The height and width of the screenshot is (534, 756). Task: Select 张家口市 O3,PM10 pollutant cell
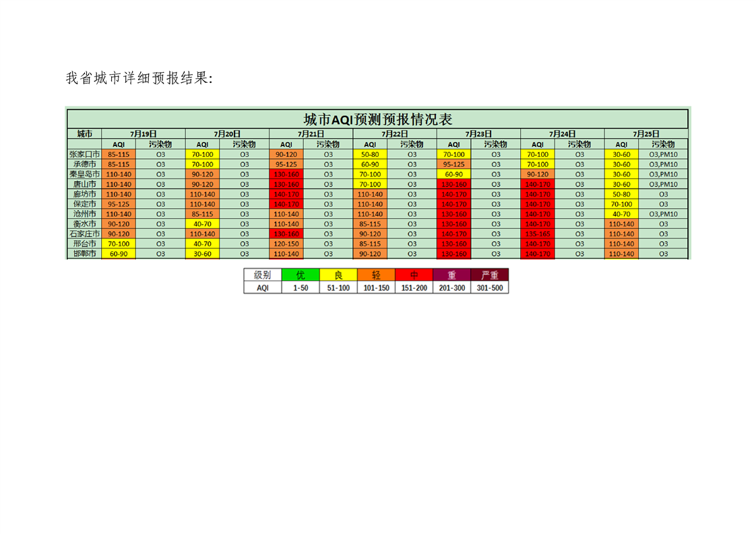663,154
